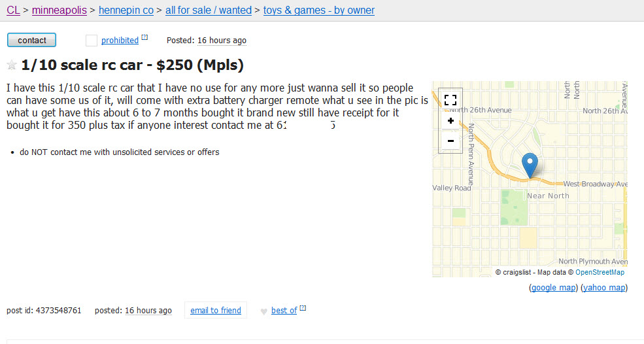Flag the post as prohibited
Screen dimensions: 644x344
pos(120,41)
